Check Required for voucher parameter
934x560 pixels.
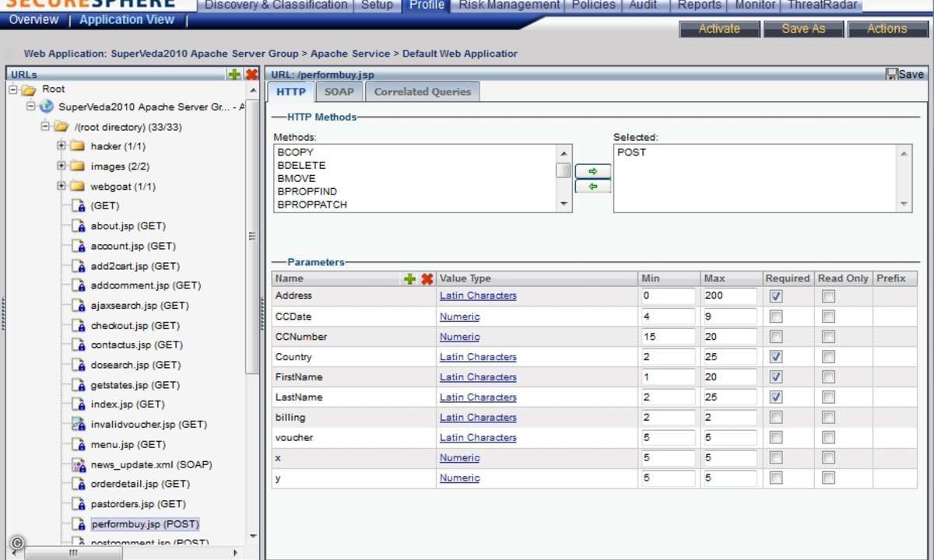coord(776,438)
